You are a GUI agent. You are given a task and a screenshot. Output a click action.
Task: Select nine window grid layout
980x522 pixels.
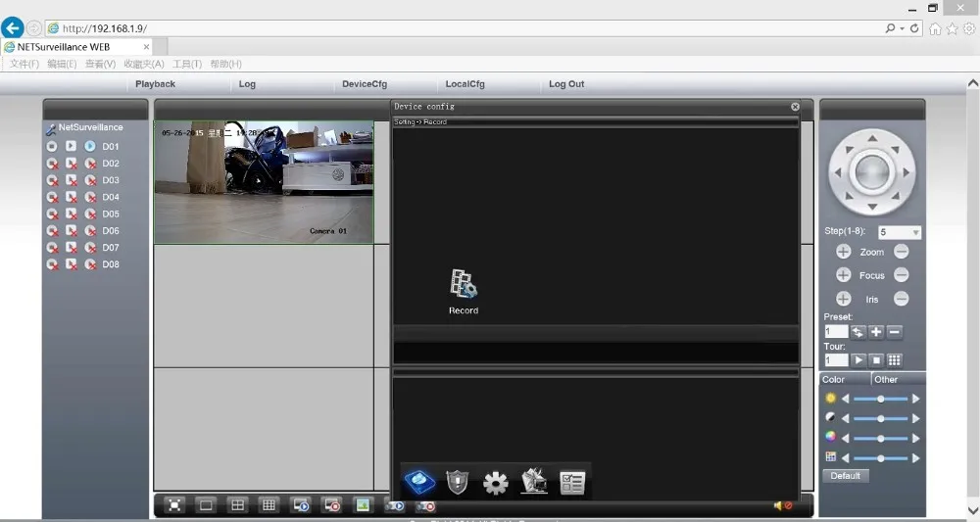pos(269,505)
